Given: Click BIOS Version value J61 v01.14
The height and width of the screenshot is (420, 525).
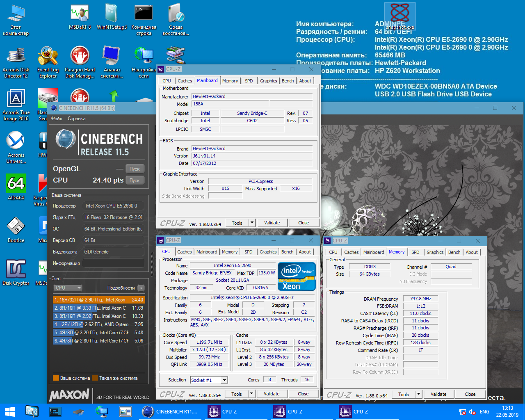Looking at the screenshot, I should pyautogui.click(x=252, y=156).
